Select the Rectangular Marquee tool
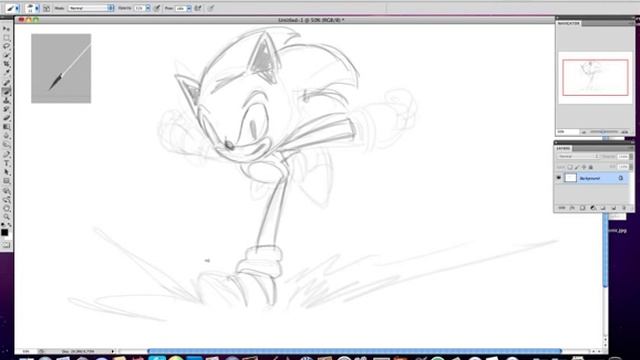 [6, 38]
